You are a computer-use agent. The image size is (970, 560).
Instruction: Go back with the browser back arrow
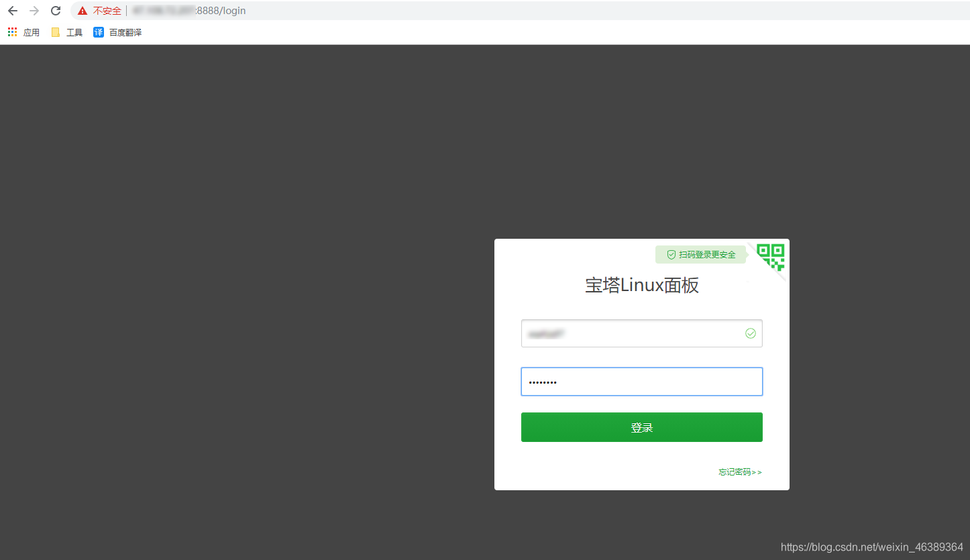pyautogui.click(x=13, y=11)
